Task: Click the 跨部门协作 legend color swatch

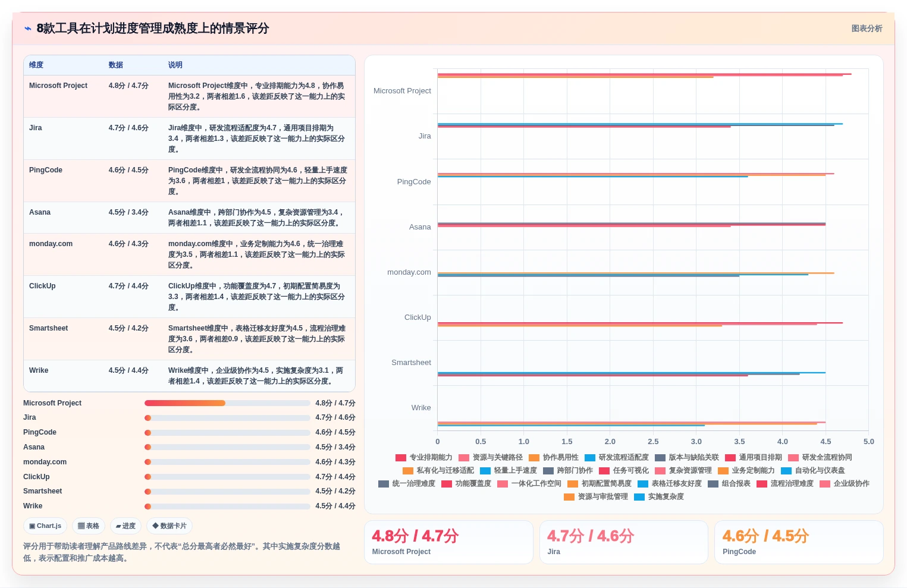Action: tap(548, 471)
